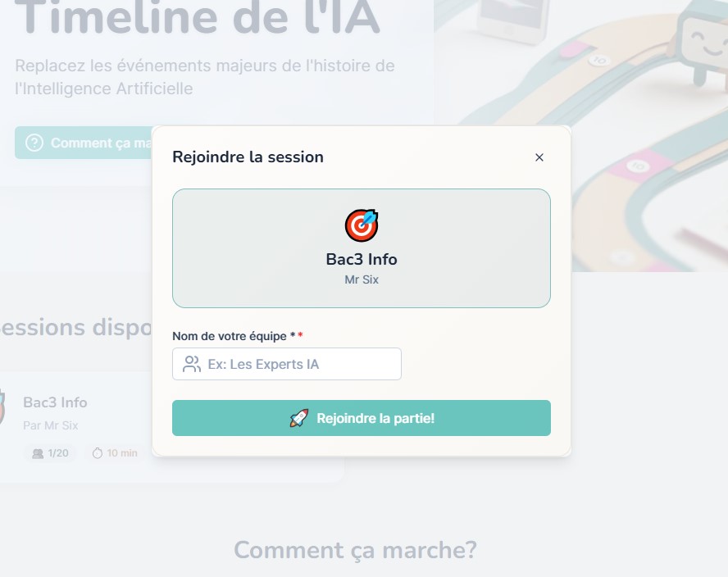Viewport: 728px width, 577px height.
Task: Click the players icon next to 1/20
Action: pos(38,453)
